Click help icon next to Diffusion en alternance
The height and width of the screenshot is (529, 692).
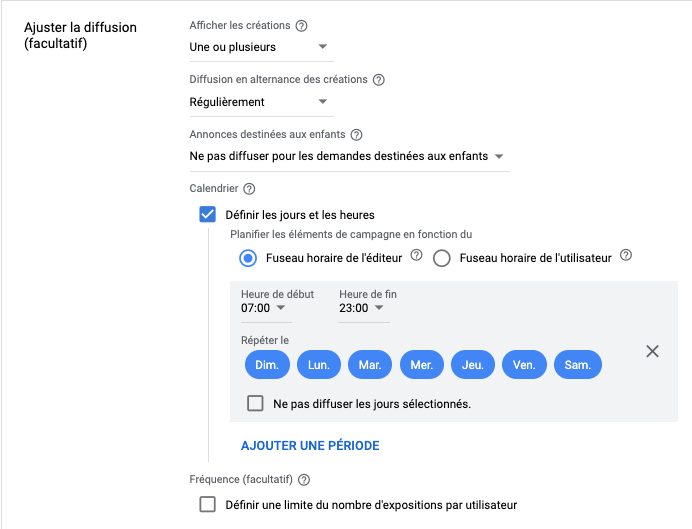pos(379,80)
